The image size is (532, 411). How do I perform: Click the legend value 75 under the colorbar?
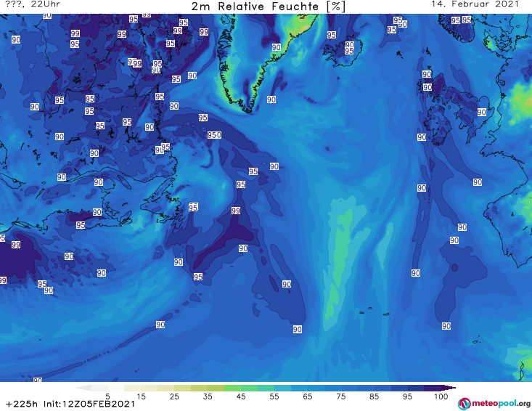point(340,396)
